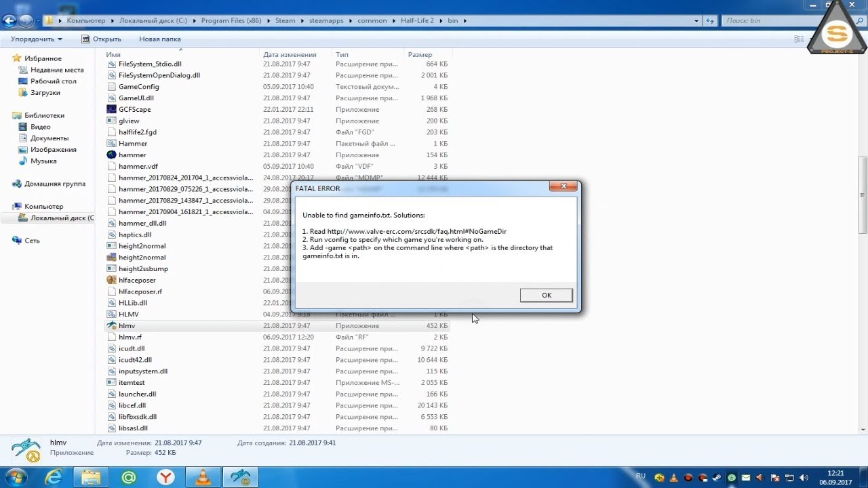Expand arrow after Steam in breadcrumb
Viewport: 868px width, 488px height.
click(302, 21)
